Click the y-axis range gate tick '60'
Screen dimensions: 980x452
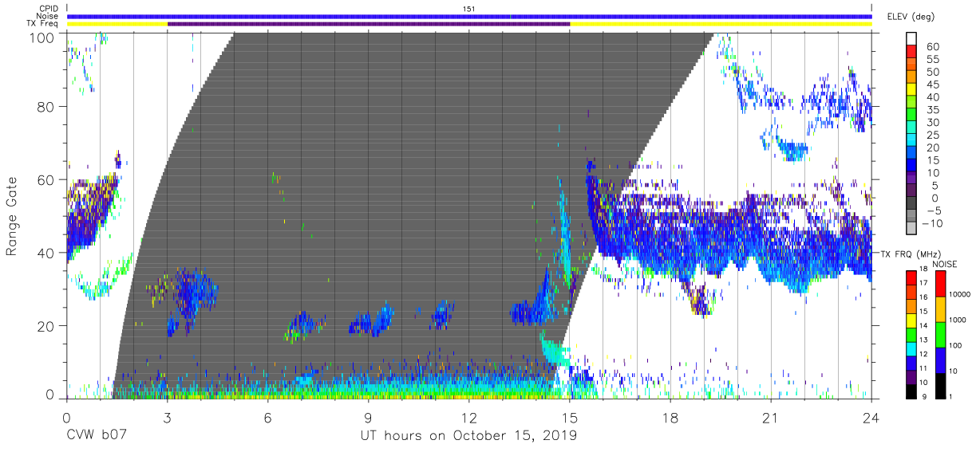(x=47, y=180)
